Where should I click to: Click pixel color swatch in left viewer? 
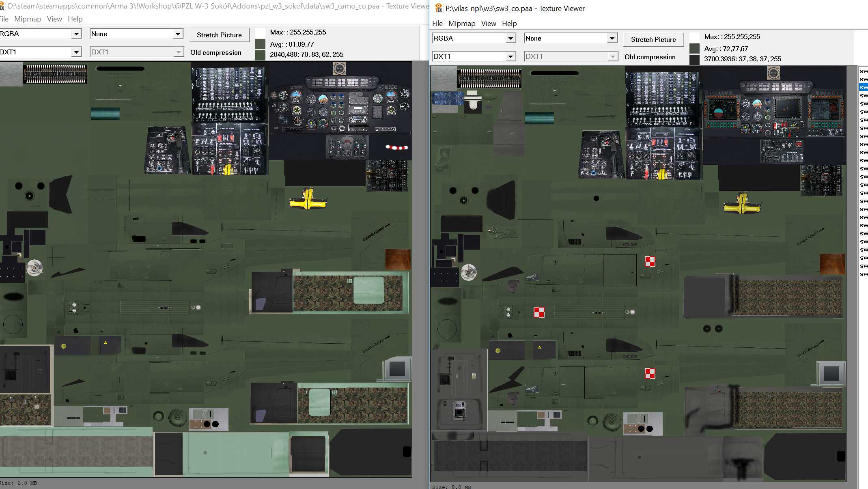[x=260, y=55]
